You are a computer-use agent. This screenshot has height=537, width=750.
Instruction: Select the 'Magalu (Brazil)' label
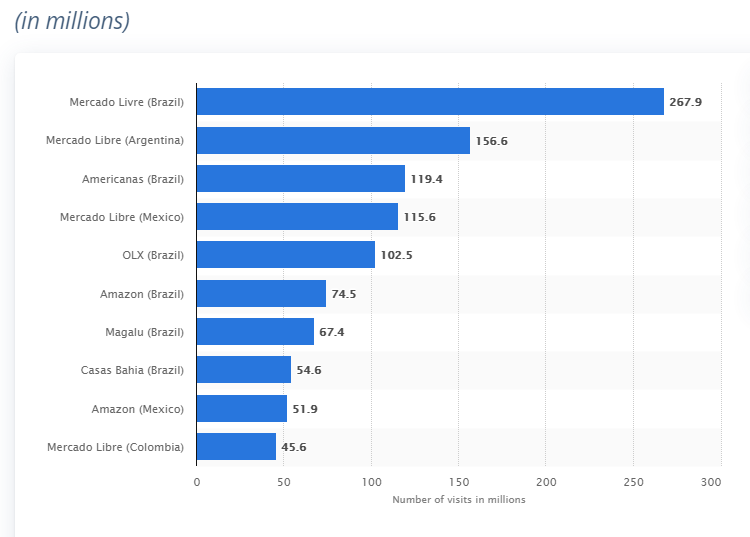[x=144, y=332]
